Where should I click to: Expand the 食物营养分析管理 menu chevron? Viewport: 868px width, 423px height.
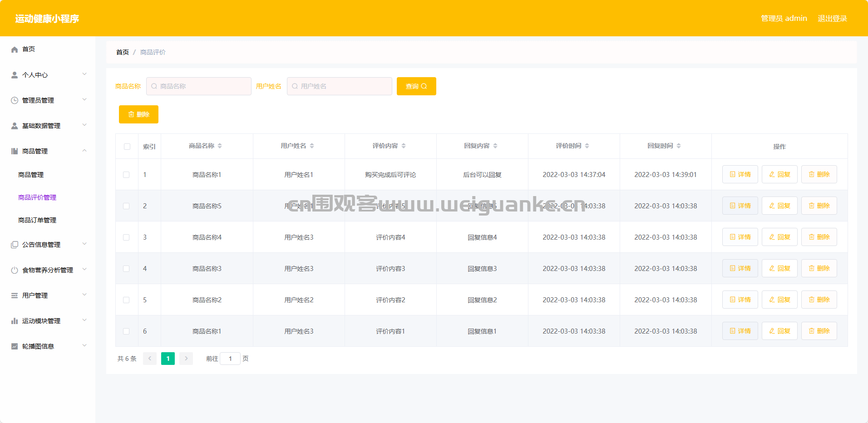(x=84, y=269)
